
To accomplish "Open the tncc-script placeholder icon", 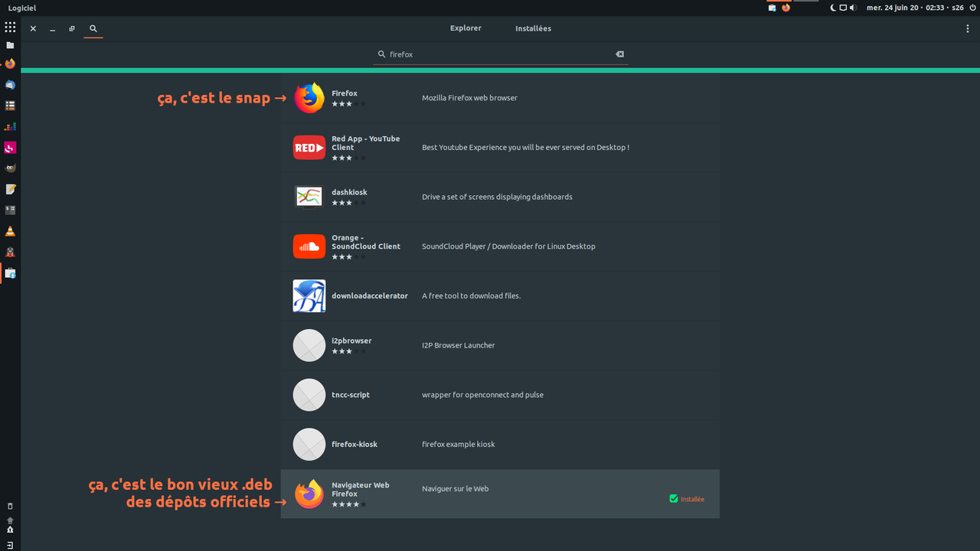I will tap(309, 395).
